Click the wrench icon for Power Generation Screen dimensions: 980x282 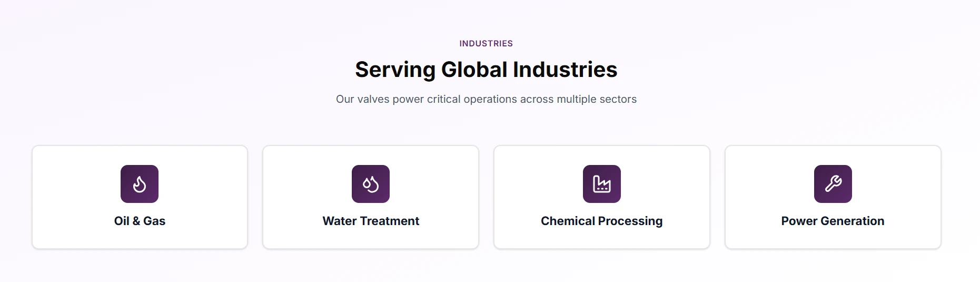[833, 184]
